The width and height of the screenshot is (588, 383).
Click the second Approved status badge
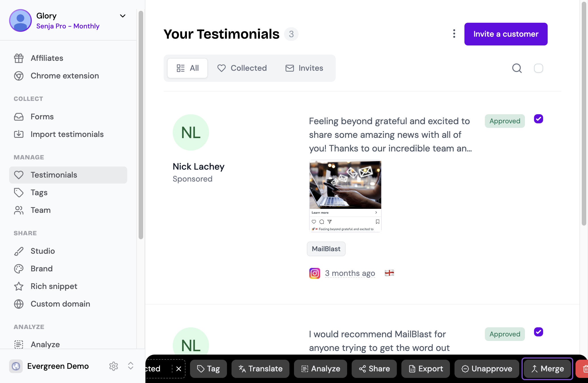coord(505,334)
